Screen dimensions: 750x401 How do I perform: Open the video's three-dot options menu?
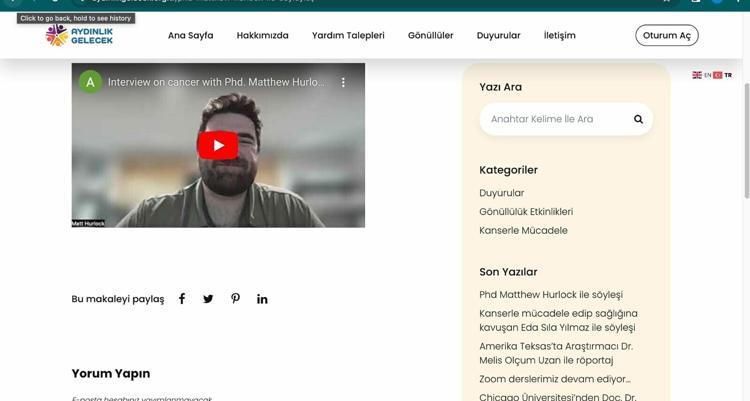pos(343,82)
